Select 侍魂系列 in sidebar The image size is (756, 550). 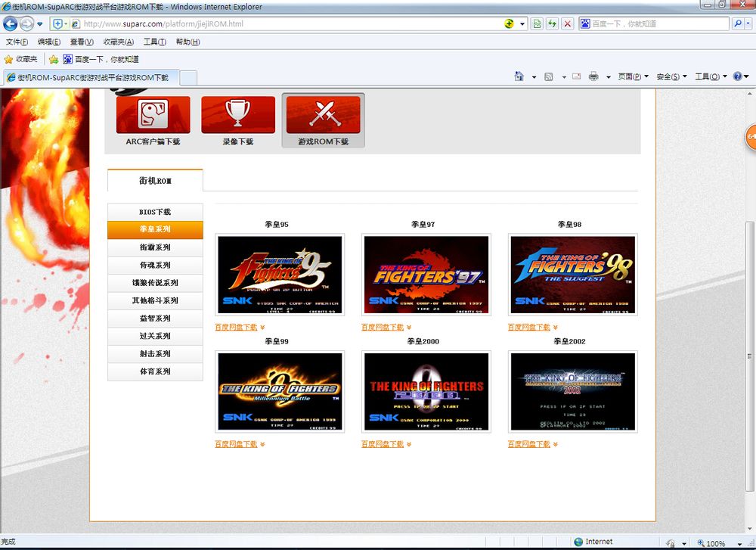[155, 266]
